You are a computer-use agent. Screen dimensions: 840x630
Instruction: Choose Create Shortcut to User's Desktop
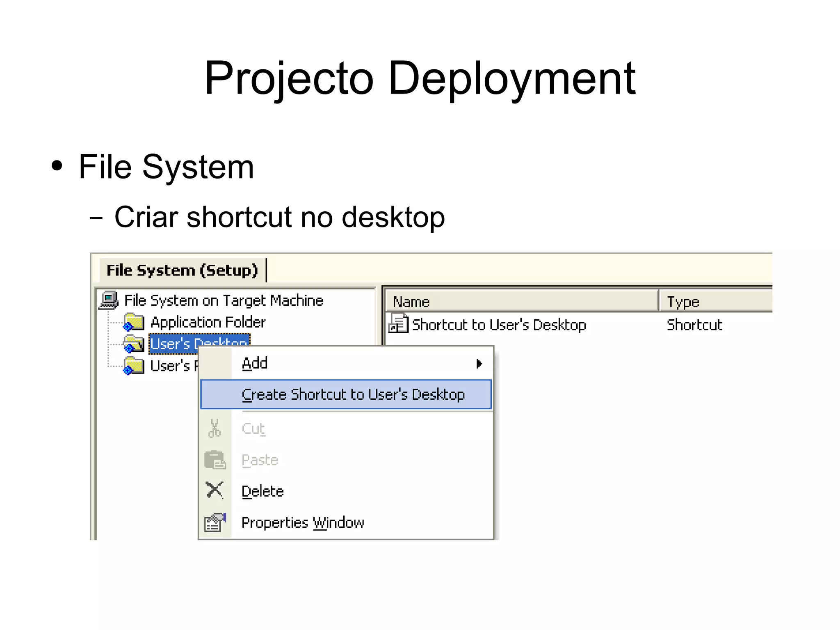(x=346, y=394)
